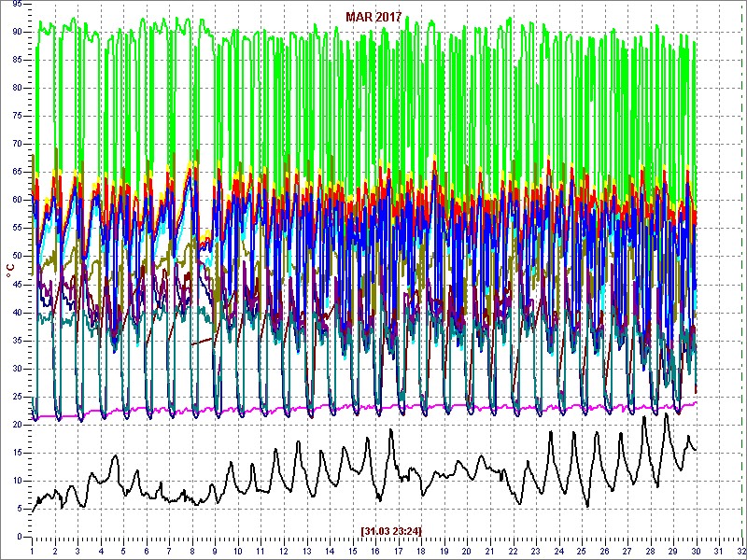Click the °C axis unit label
The height and width of the screenshot is (560, 747).
pyautogui.click(x=10, y=271)
